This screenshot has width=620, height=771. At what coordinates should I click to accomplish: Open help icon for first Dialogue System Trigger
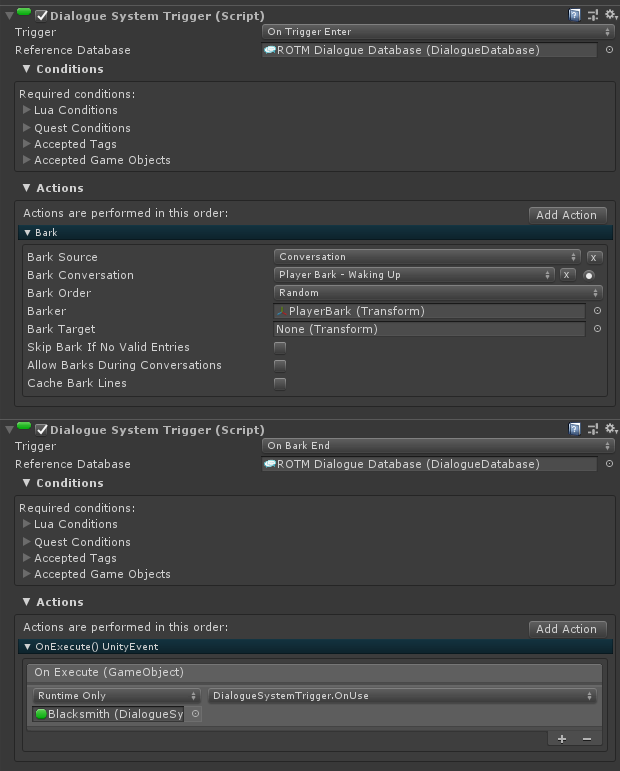[x=574, y=15]
